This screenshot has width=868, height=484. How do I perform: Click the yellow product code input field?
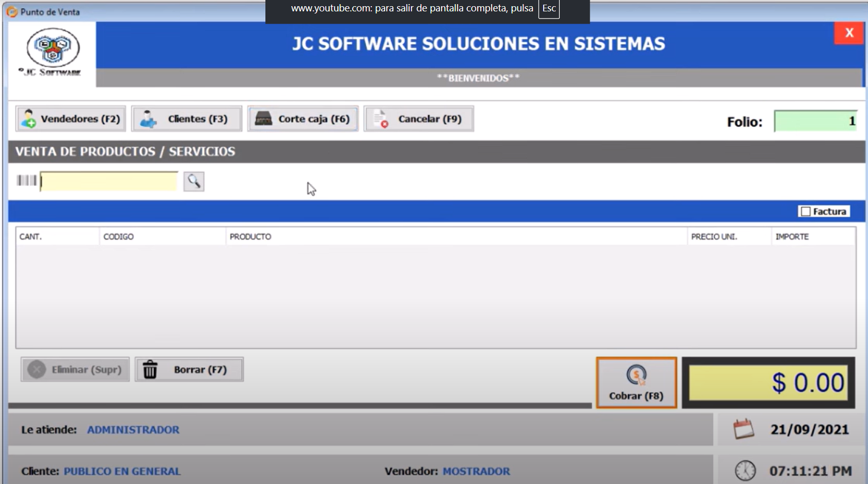(x=109, y=181)
